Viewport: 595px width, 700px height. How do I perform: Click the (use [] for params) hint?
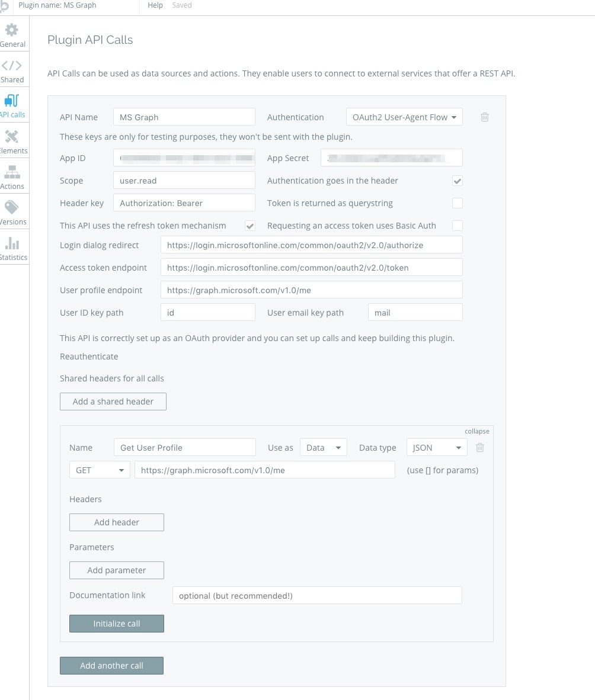tap(442, 470)
